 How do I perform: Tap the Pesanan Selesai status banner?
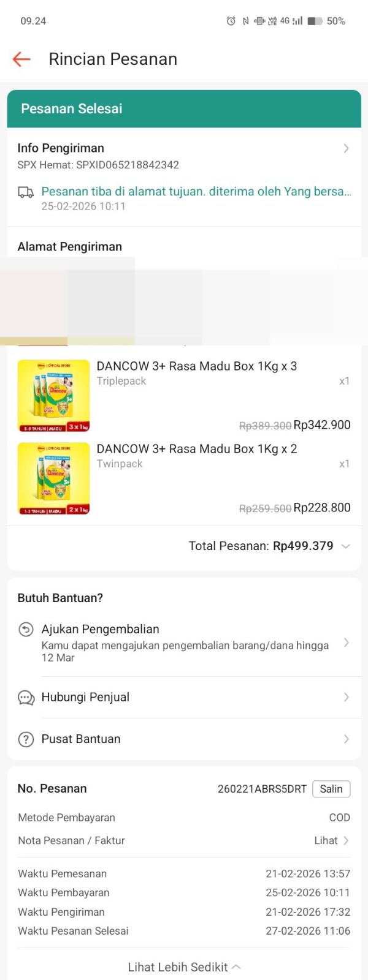tap(184, 109)
